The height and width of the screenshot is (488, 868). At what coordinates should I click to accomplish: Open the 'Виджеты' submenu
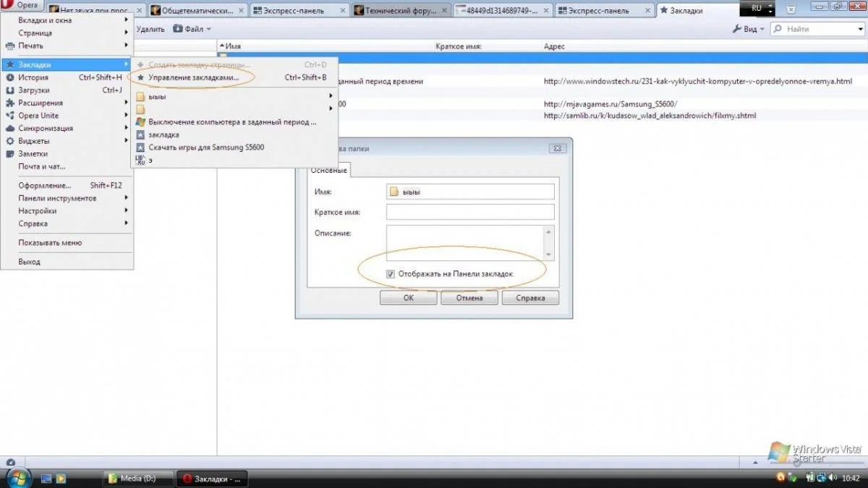[67, 141]
